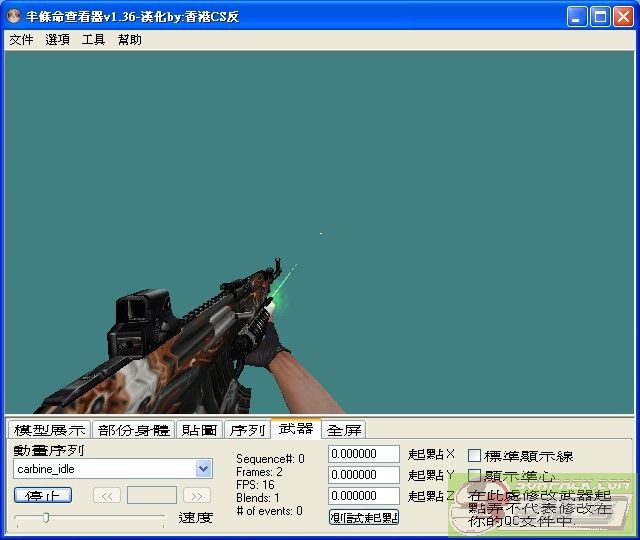The height and width of the screenshot is (540, 640).
Task: Click the 起點Y origin value field
Action: 364,475
